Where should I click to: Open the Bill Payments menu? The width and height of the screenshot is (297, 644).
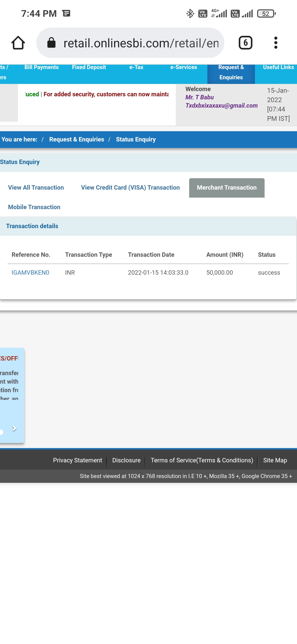coord(42,67)
